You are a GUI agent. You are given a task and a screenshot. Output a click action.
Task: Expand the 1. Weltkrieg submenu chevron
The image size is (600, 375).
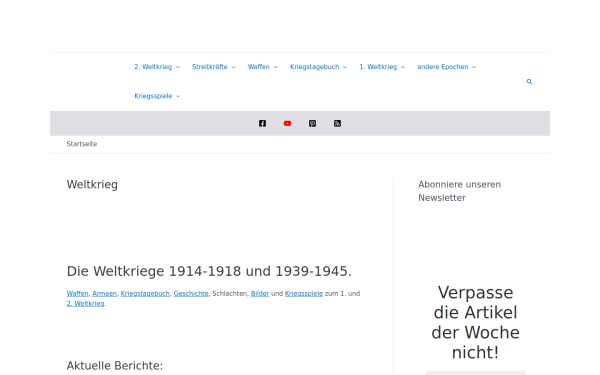click(403, 67)
